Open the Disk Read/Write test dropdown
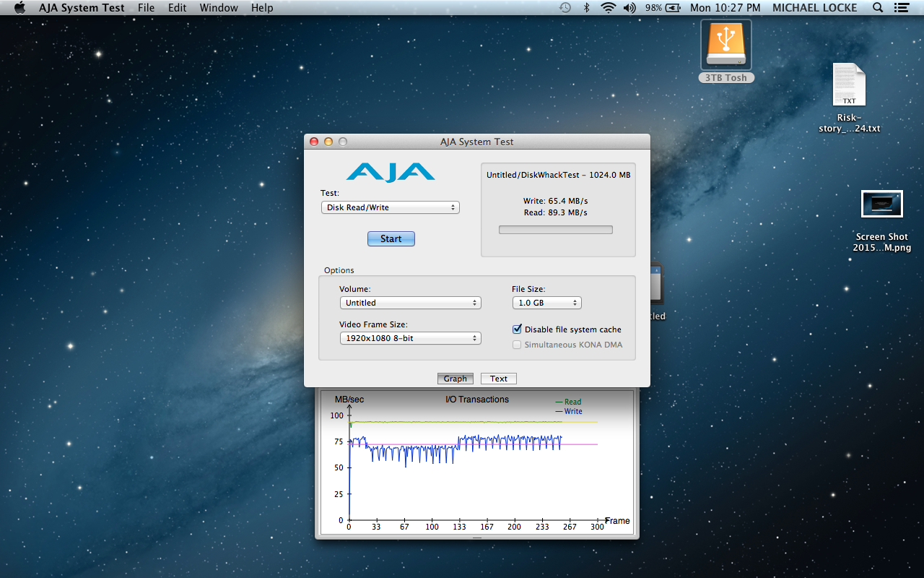 (390, 207)
